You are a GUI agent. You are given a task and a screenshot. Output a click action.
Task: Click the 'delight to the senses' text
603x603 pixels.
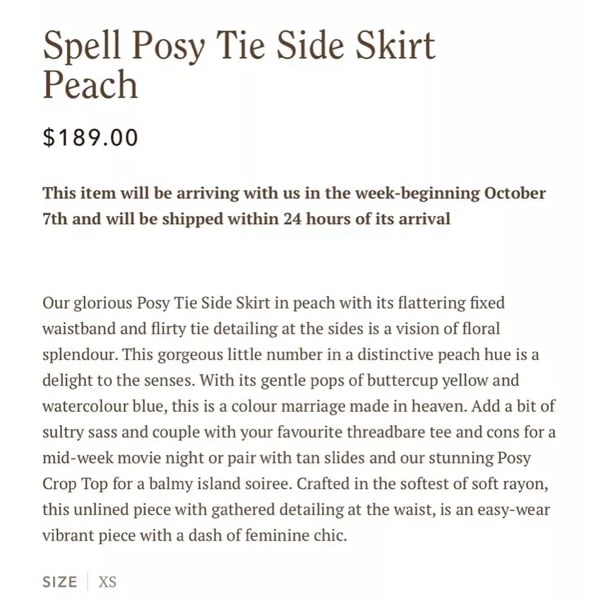pyautogui.click(x=118, y=381)
